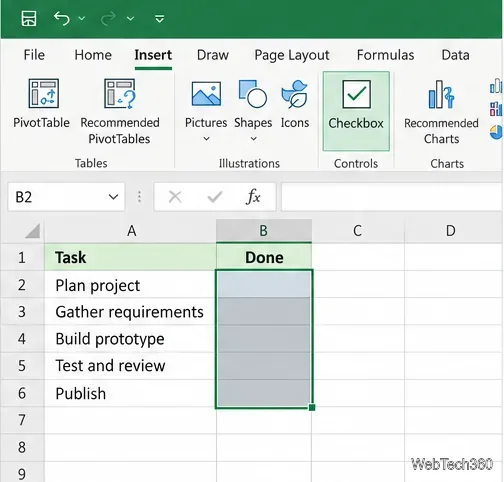Insert a PivotTable
This screenshot has height=482, width=504.
pyautogui.click(x=42, y=103)
